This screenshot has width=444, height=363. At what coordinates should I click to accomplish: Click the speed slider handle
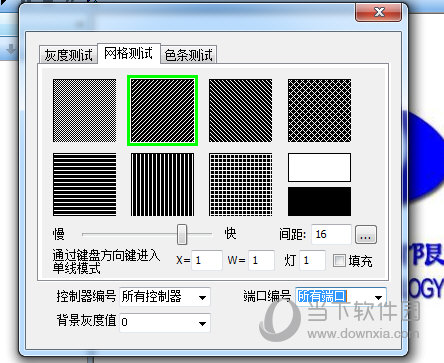[x=182, y=234]
